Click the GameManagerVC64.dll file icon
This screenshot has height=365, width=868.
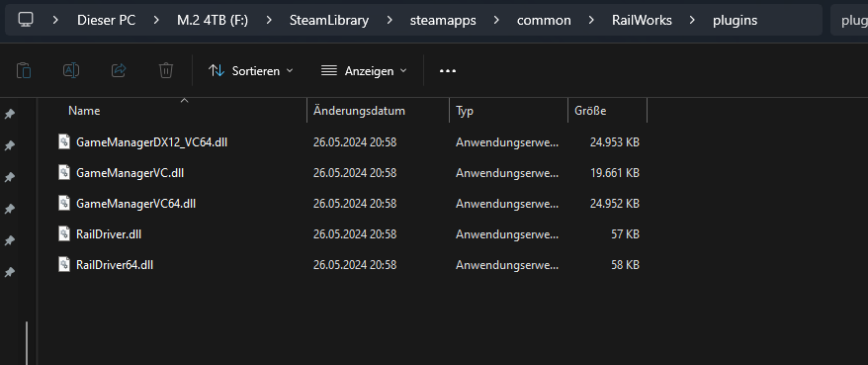65,203
